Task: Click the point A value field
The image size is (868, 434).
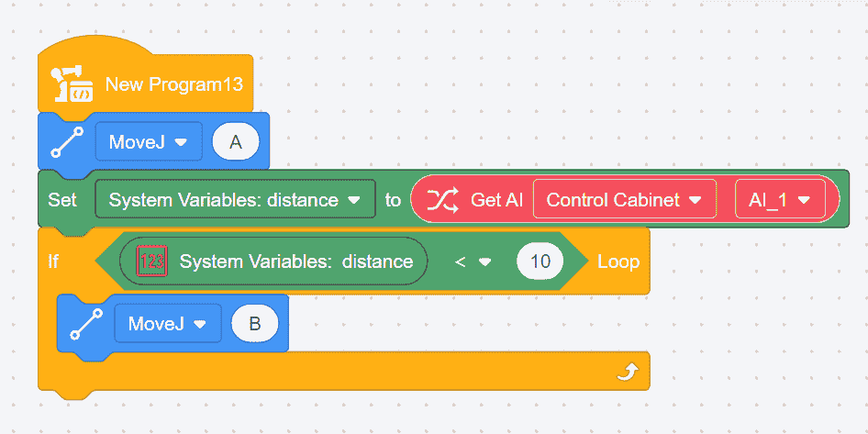Action: coord(236,142)
